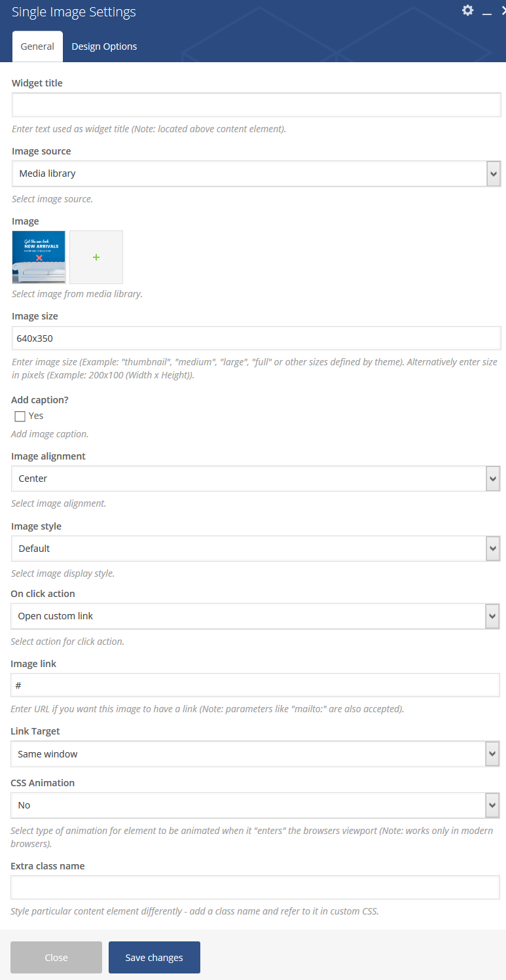
Task: Focus the Extra class name field
Action: click(x=255, y=888)
